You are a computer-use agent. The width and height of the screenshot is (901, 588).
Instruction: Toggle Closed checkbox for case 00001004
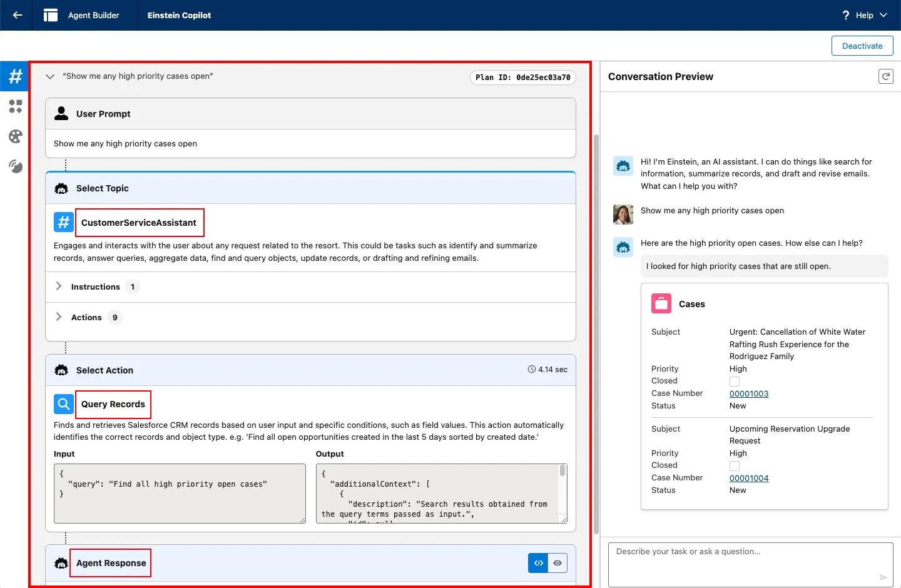pos(735,466)
